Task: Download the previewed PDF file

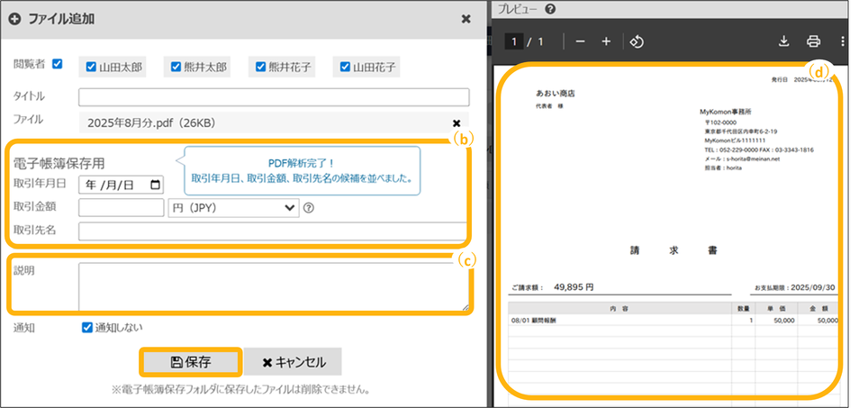Action: point(783,41)
